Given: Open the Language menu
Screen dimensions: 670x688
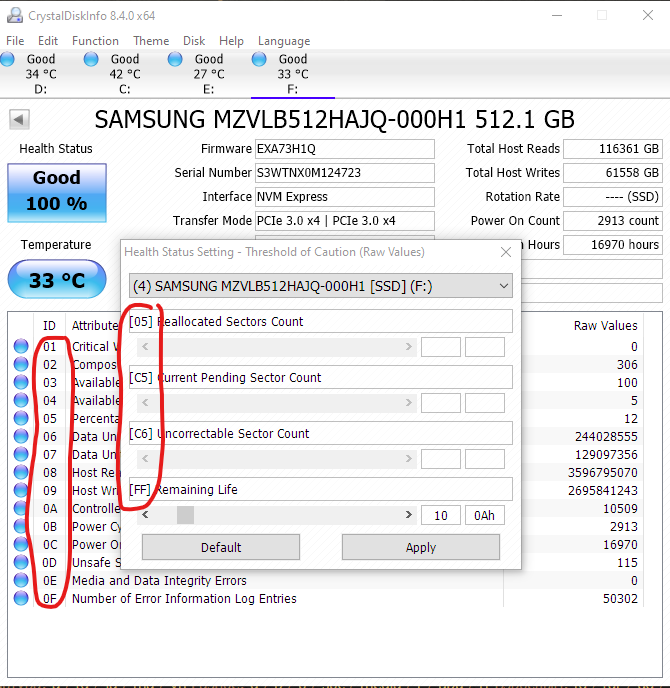Looking at the screenshot, I should tap(284, 41).
